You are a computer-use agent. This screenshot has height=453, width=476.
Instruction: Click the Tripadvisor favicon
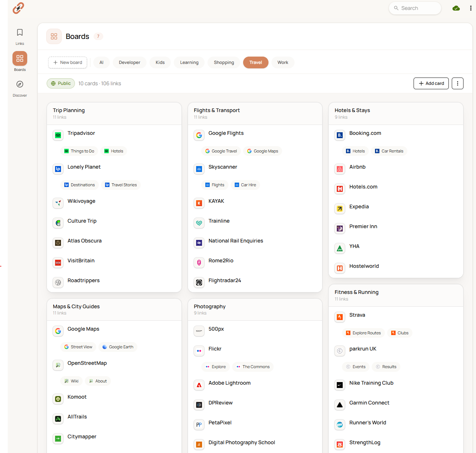click(58, 135)
